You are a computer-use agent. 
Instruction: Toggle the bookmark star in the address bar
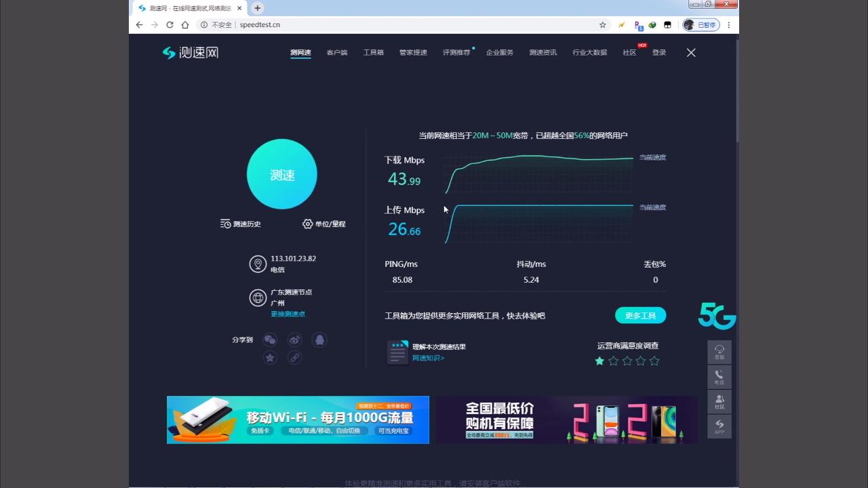pyautogui.click(x=602, y=24)
